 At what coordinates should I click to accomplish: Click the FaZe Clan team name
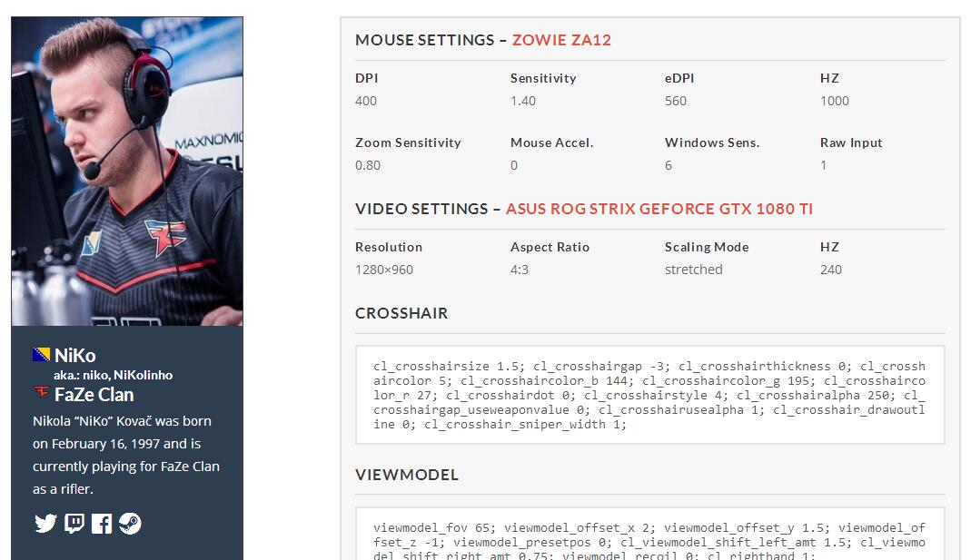94,395
